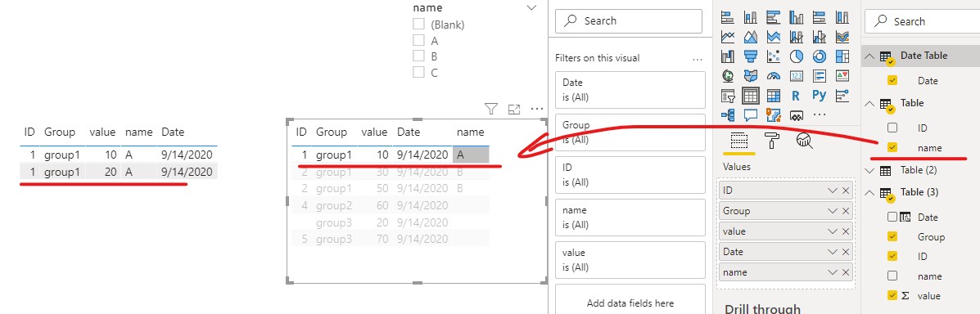The height and width of the screenshot is (314, 980).
Task: Select the globe map visual
Action: point(728,76)
